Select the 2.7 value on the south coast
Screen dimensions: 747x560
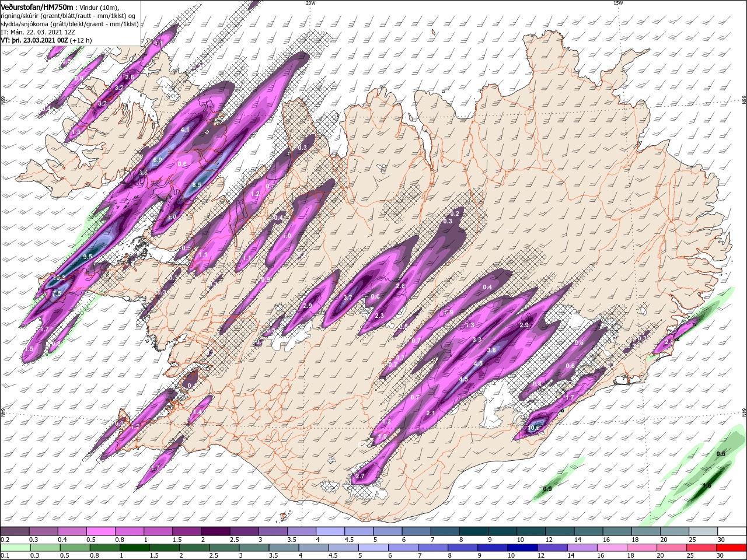[359, 477]
